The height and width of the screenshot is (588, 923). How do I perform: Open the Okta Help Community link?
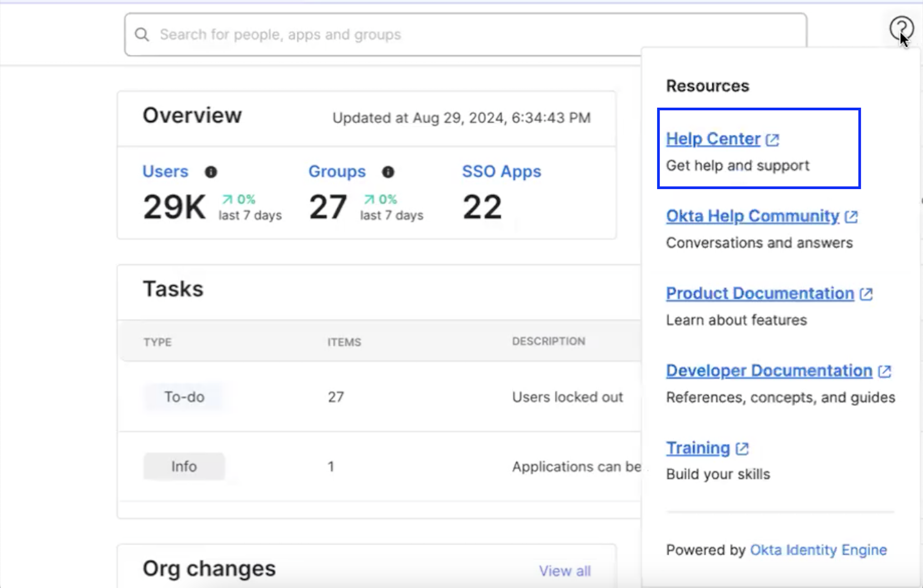(752, 216)
